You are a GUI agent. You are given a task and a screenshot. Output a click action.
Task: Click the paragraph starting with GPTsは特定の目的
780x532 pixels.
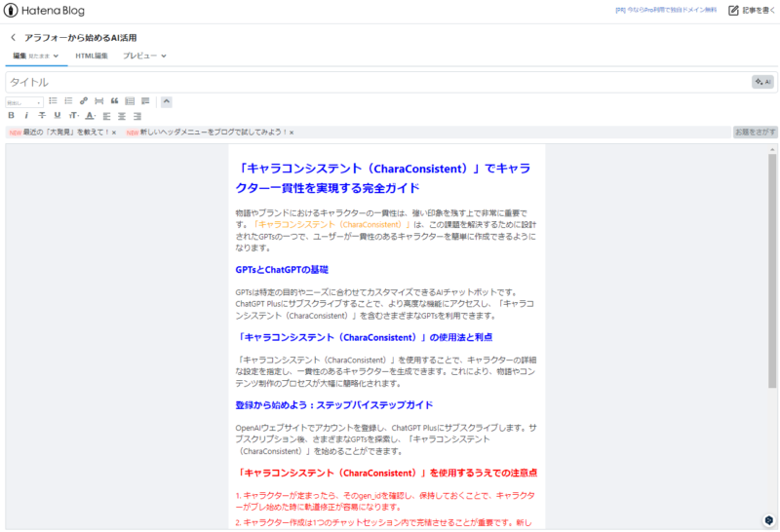tap(385, 304)
